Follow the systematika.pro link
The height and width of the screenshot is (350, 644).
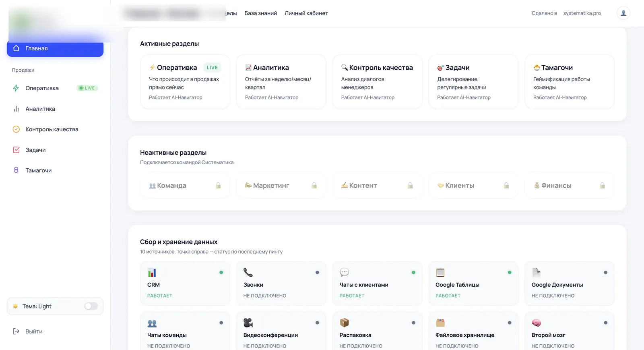click(582, 13)
